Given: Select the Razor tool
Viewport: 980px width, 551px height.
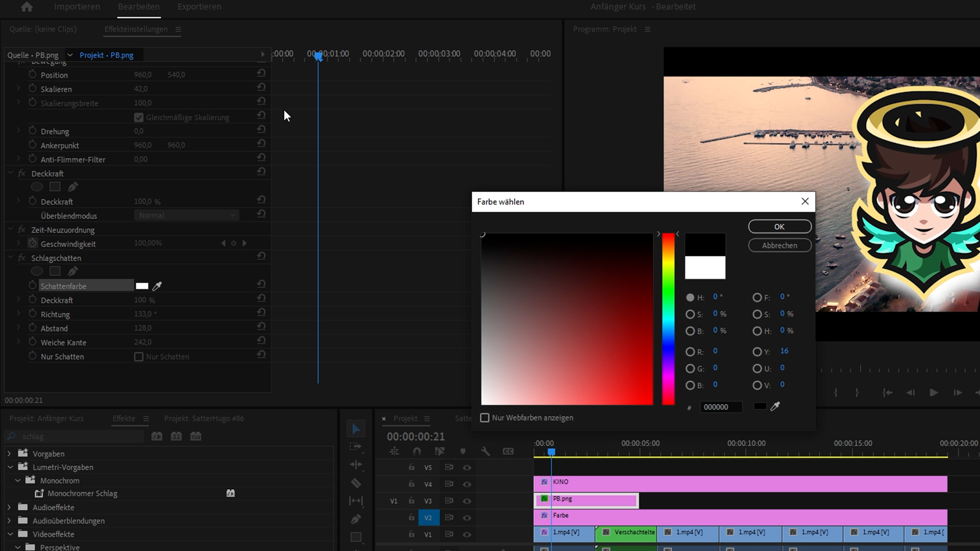Looking at the screenshot, I should pos(356,483).
